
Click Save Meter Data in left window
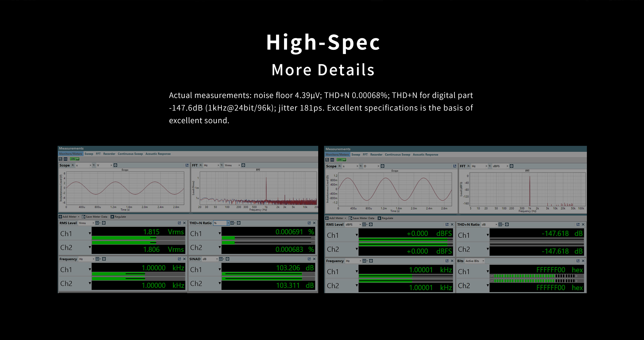click(96, 217)
